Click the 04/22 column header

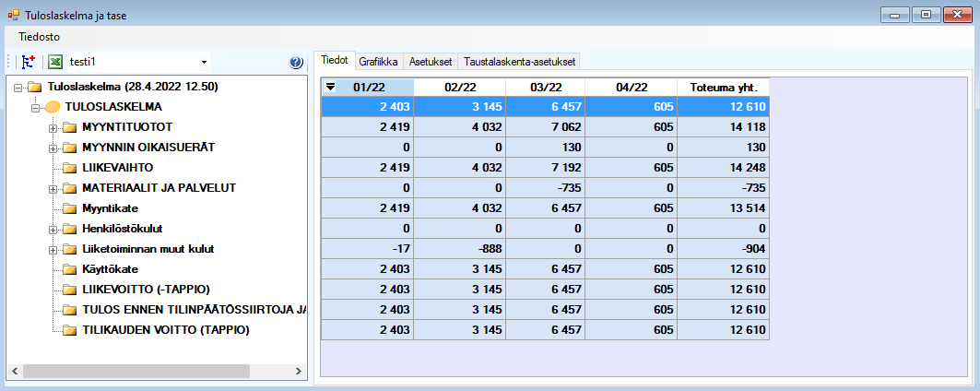click(632, 88)
